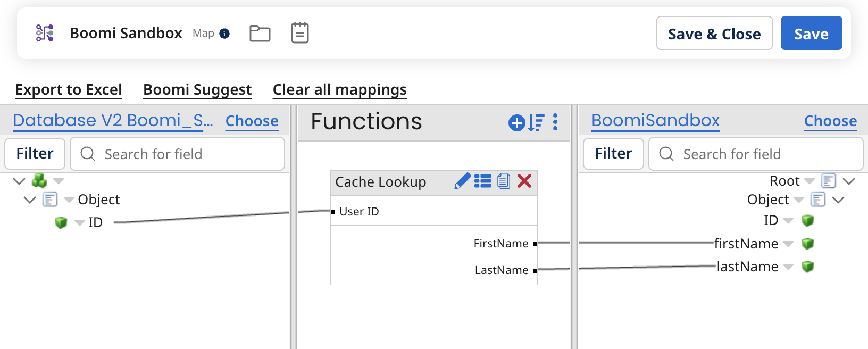Add a new function with plus icon

[x=516, y=123]
